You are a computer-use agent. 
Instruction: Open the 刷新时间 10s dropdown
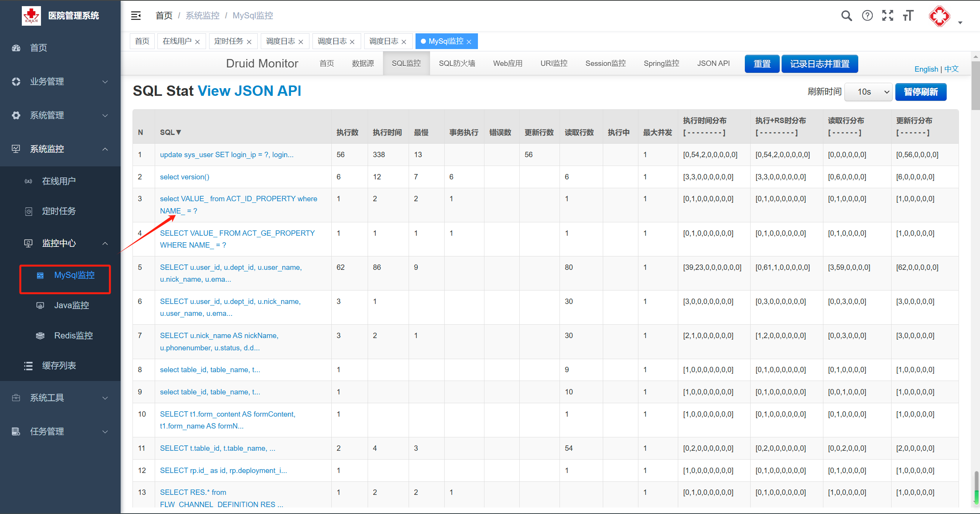868,92
